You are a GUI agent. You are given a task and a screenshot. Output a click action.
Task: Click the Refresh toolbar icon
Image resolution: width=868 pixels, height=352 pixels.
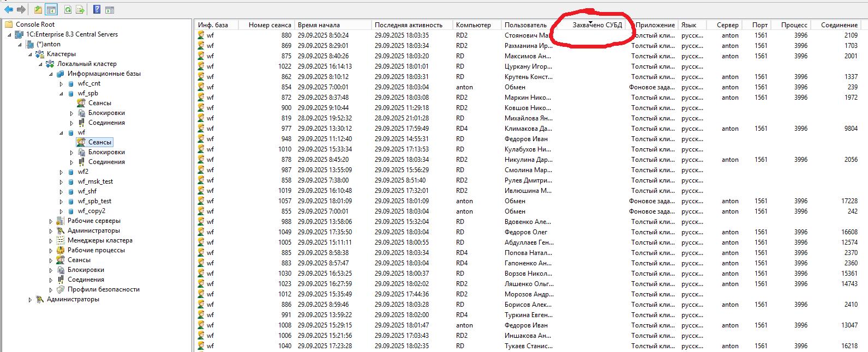pyautogui.click(x=68, y=9)
